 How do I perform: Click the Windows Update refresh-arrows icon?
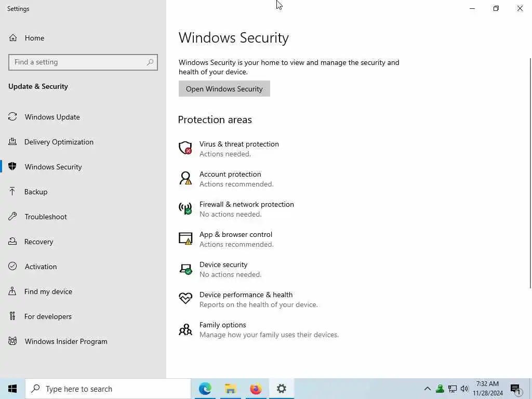pos(12,117)
